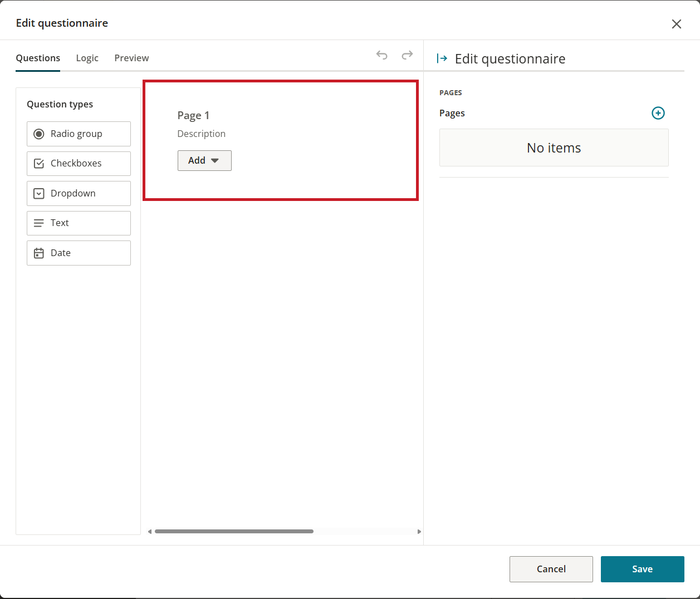Close the Edit questionnaire dialog
This screenshot has height=599, width=700.
676,24
